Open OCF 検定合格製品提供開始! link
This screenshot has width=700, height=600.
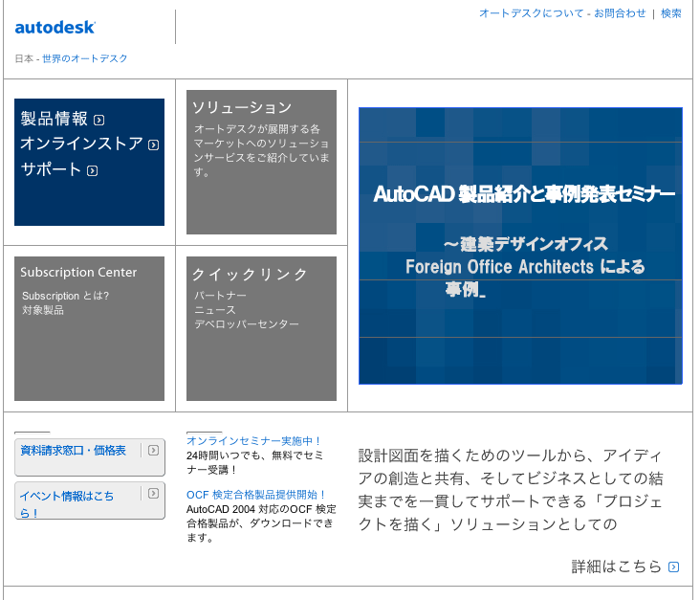[x=255, y=495]
